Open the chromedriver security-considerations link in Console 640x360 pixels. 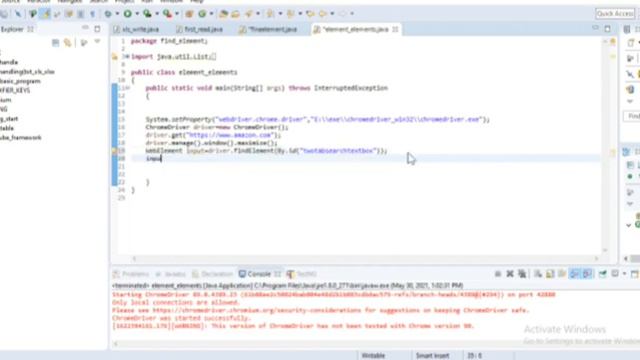pos(254,310)
